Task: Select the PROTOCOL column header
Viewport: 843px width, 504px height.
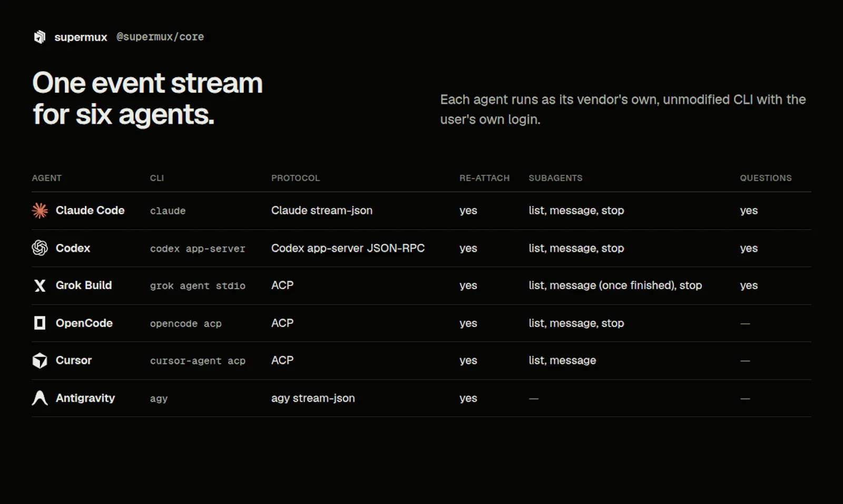Action: click(296, 178)
